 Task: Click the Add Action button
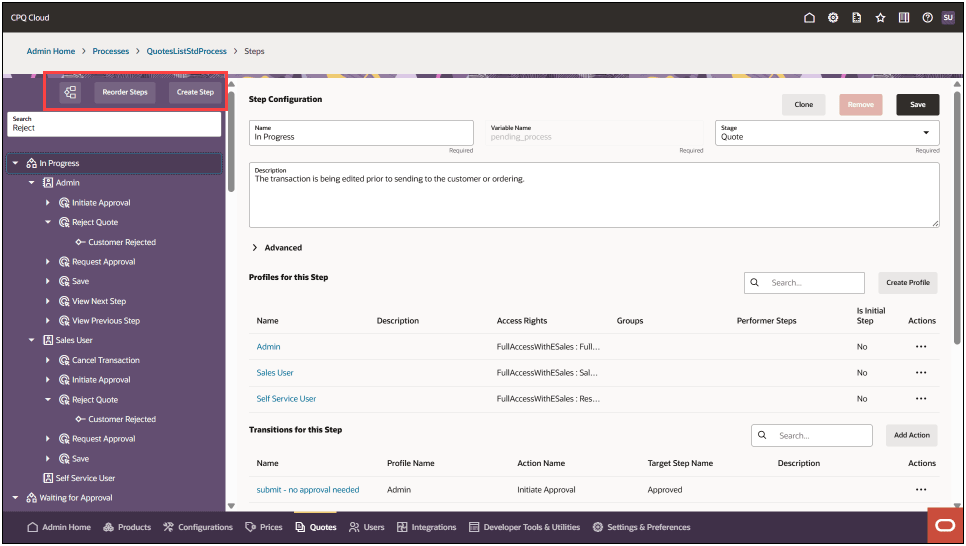pyautogui.click(x=912, y=436)
